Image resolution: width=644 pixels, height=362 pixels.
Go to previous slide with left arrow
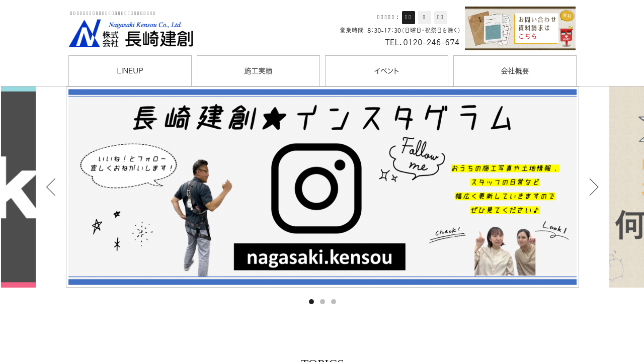click(51, 187)
